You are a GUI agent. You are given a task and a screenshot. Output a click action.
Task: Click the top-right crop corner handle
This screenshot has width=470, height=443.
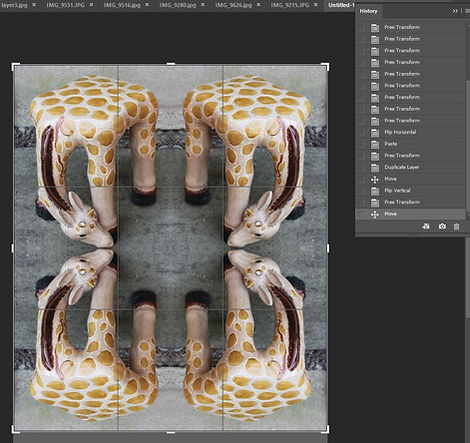(x=326, y=66)
